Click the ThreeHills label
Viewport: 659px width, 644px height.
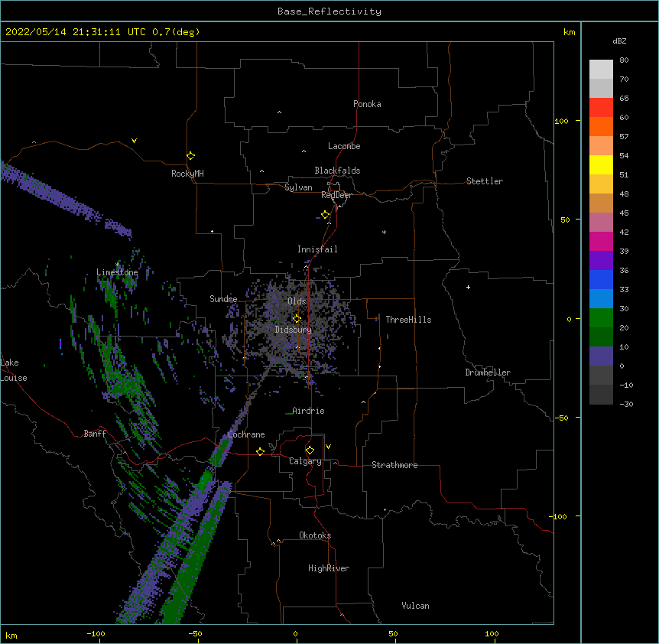pyautogui.click(x=408, y=320)
